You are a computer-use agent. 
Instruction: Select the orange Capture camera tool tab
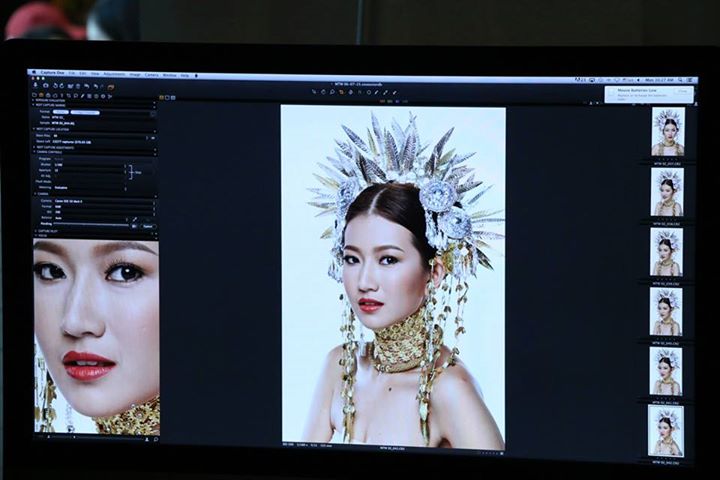(x=41, y=95)
